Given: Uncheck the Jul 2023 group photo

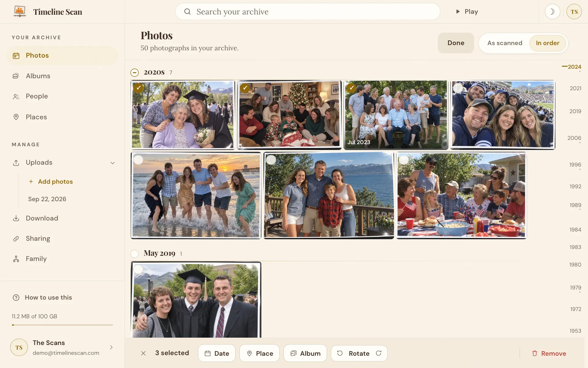Looking at the screenshot, I should 352,88.
